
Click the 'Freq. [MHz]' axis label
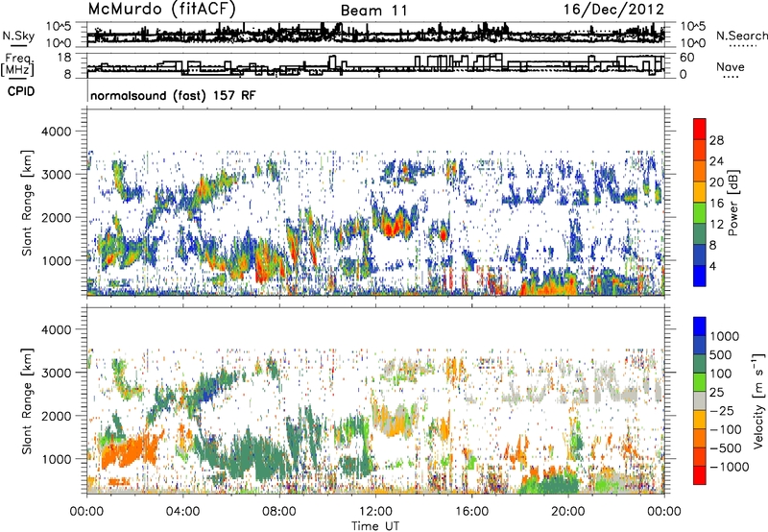click(18, 65)
